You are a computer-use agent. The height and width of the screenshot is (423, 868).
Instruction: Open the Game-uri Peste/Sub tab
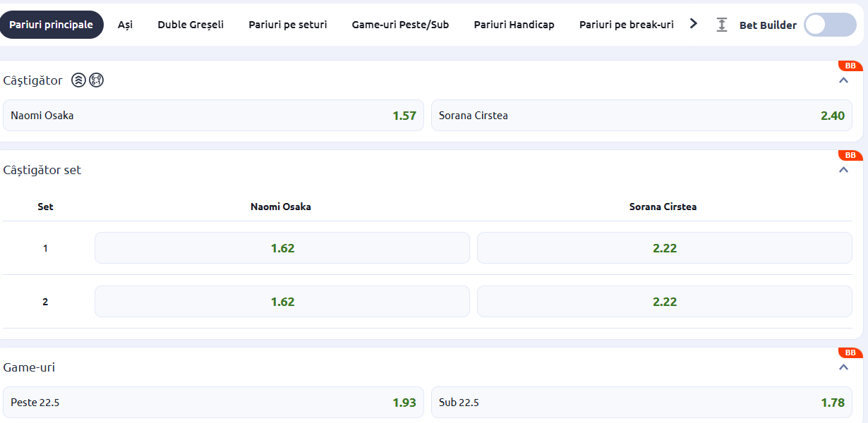tap(400, 25)
